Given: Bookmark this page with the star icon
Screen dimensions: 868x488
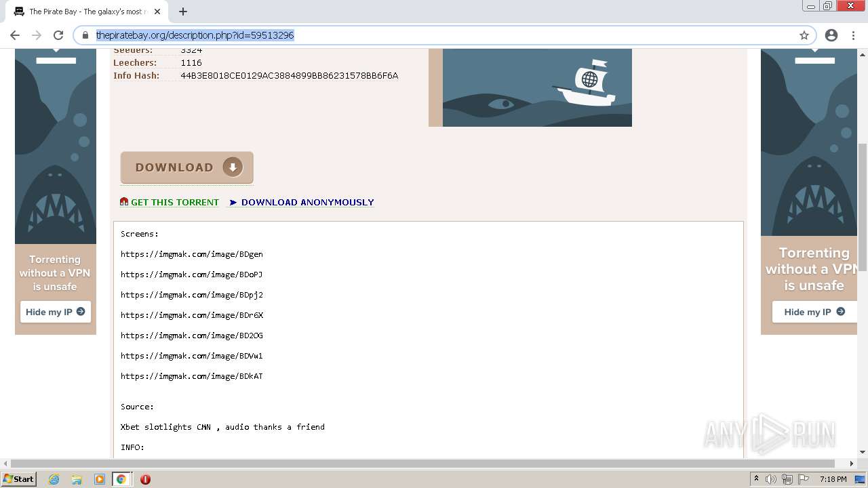Looking at the screenshot, I should click(x=804, y=35).
